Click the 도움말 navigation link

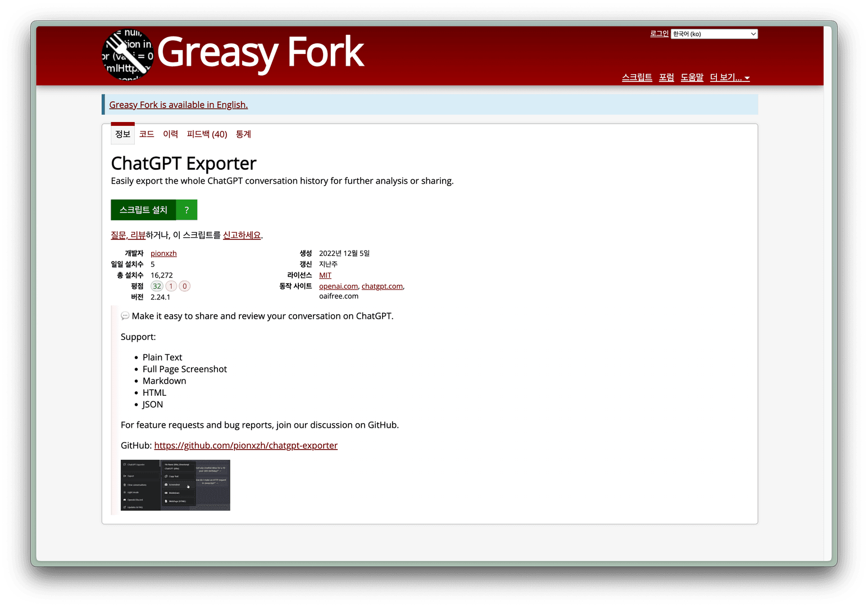tap(692, 78)
